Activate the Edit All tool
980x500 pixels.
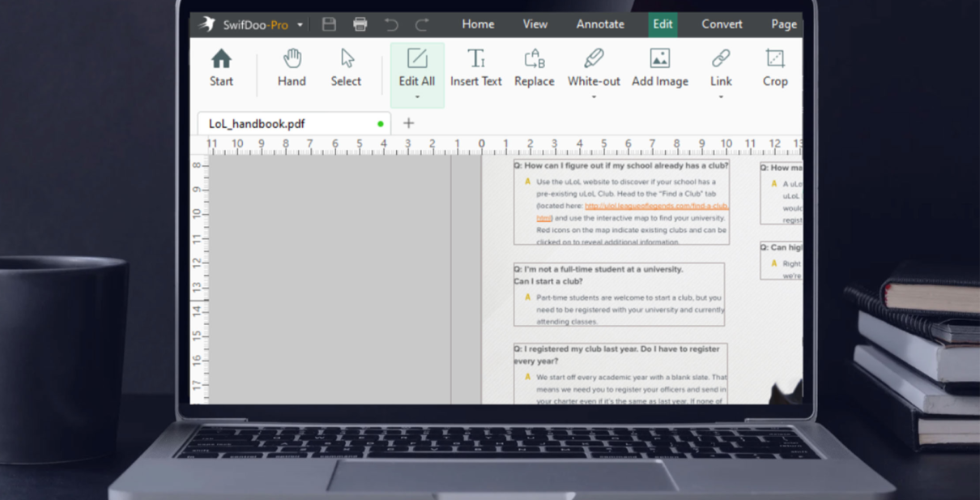417,61
